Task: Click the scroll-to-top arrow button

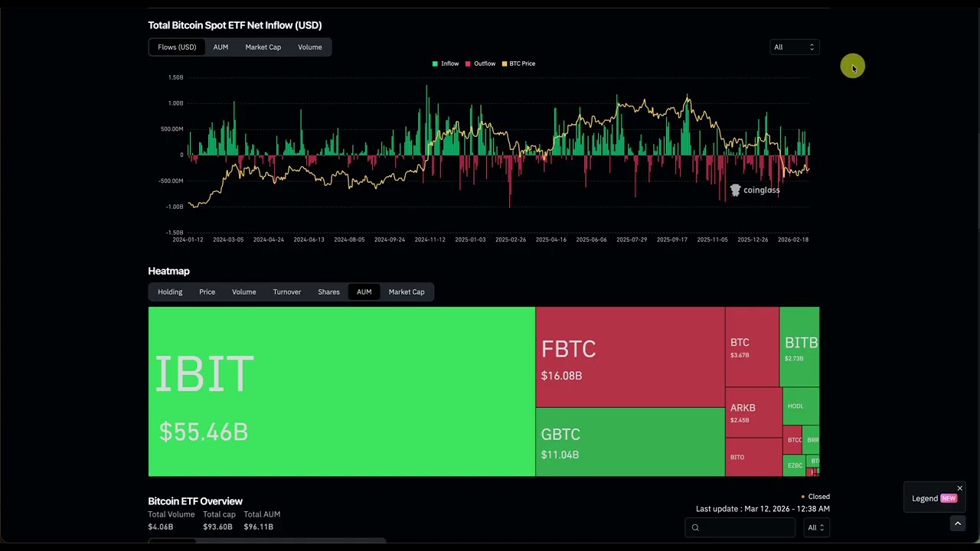Action: click(957, 523)
